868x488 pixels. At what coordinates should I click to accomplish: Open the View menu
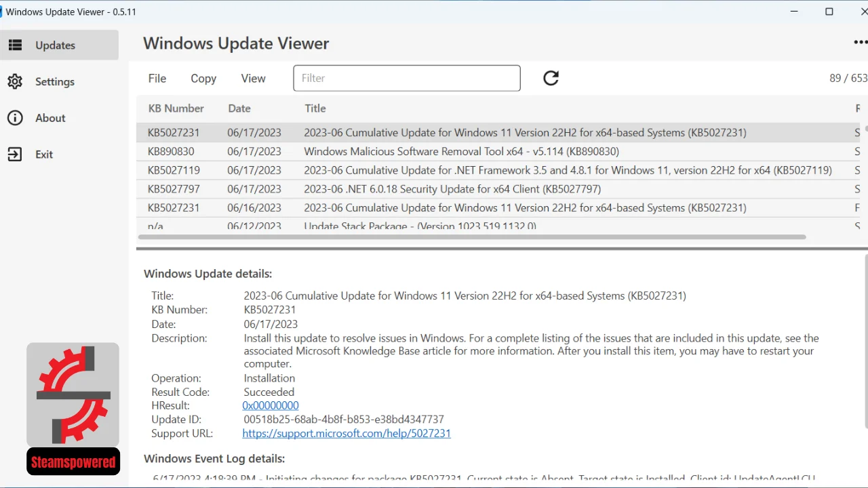pos(253,79)
